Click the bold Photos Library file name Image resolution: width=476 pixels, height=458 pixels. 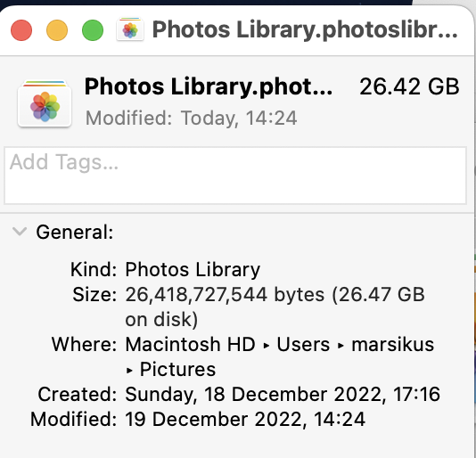click(x=209, y=86)
